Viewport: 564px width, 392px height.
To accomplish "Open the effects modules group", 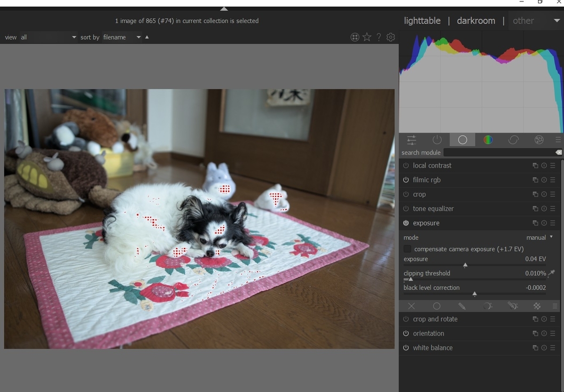I will 539,139.
